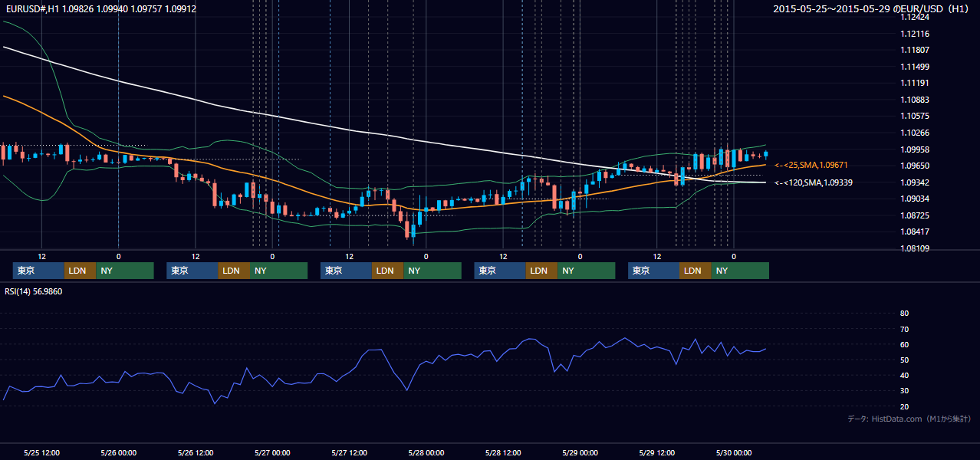Click price axis label 1.12116
The width and height of the screenshot is (980, 460).
(916, 34)
